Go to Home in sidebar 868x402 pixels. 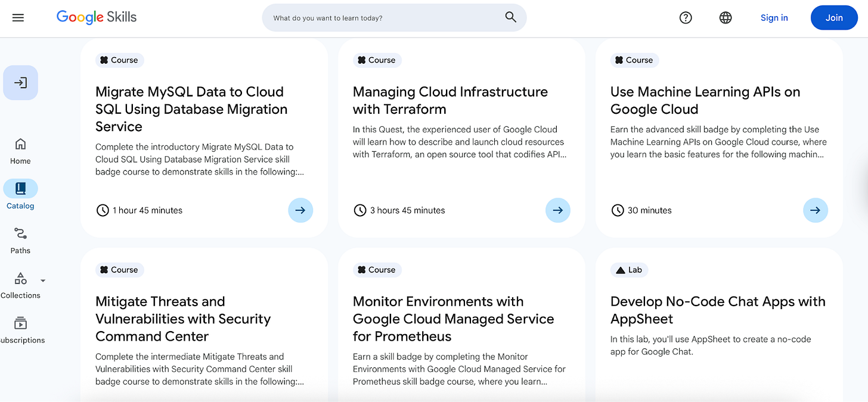tap(20, 151)
